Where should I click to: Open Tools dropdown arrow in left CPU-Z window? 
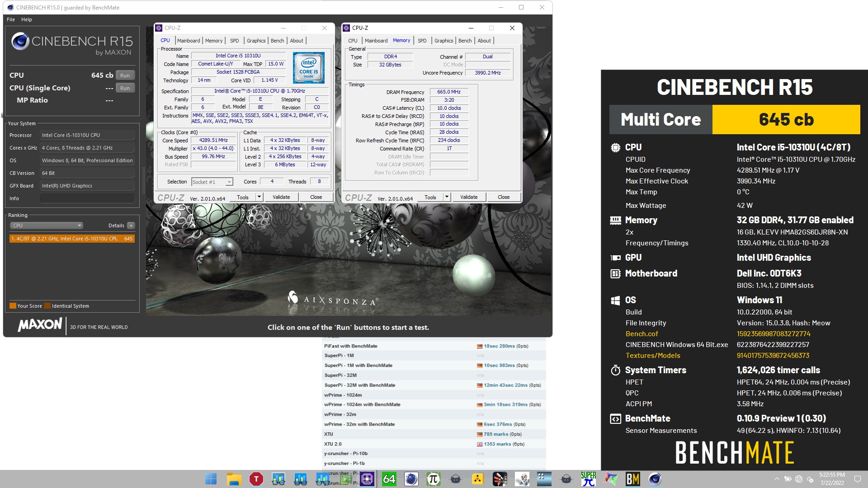point(259,197)
